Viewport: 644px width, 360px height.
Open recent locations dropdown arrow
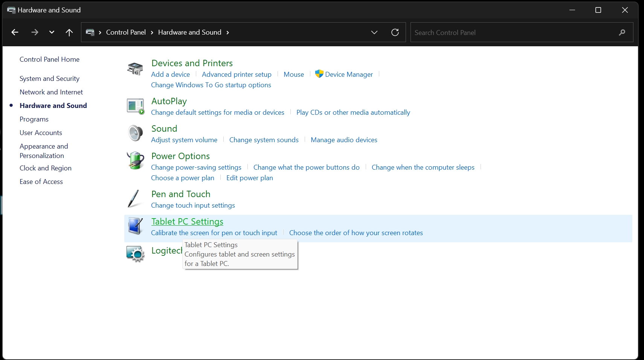(52, 32)
